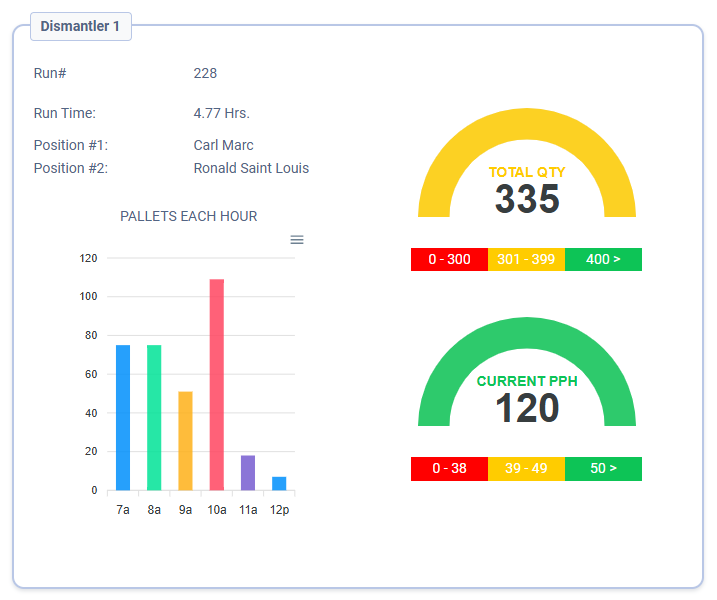Click the green 8a bar
717x600 pixels.
pos(154,418)
